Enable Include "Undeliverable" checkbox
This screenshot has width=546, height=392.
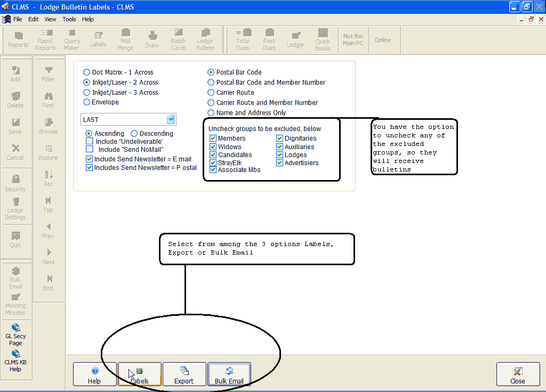click(x=90, y=142)
